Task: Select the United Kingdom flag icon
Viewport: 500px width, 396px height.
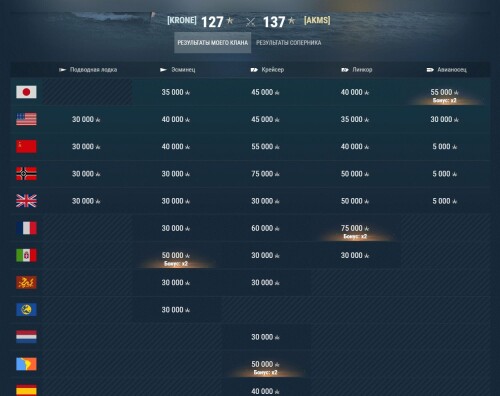Action: [26, 201]
